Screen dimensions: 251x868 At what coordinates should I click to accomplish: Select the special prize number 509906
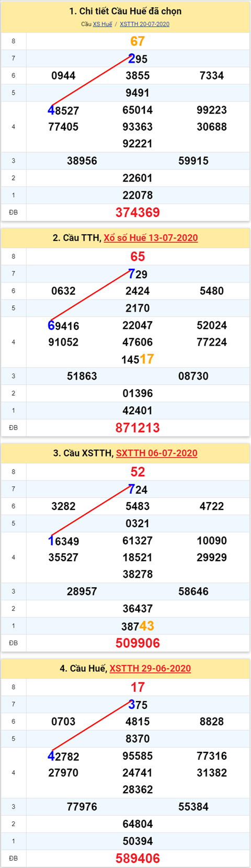click(138, 643)
